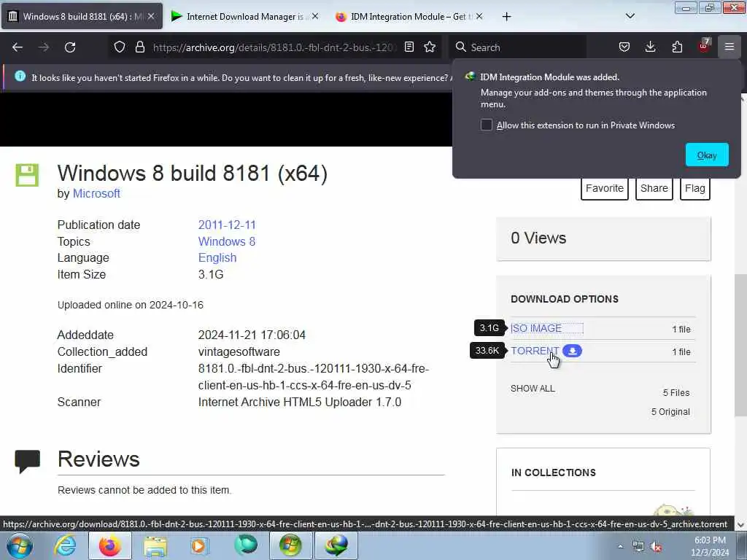This screenshot has width=747, height=560.
Task: Show hidden system tray icons arrow
Action: coord(620,547)
